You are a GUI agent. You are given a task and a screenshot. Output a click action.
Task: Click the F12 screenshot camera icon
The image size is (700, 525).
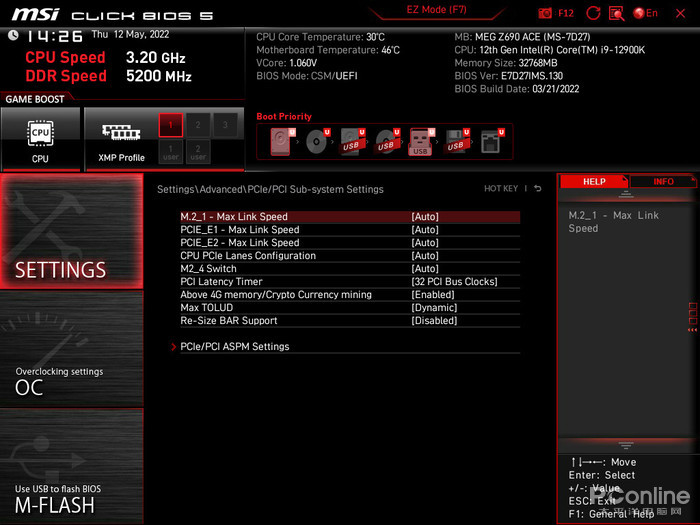coord(545,13)
